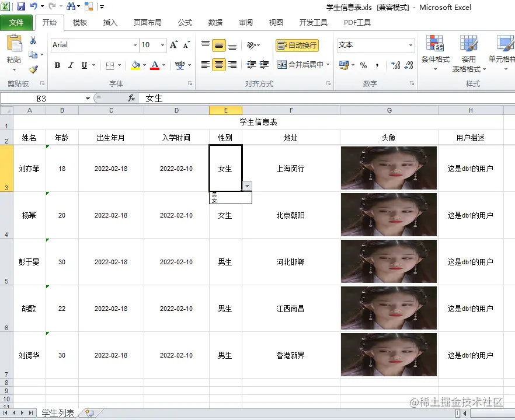Switch to the 数据 ribbon tab
Viewport: 515px width, 420px height.
[215, 22]
